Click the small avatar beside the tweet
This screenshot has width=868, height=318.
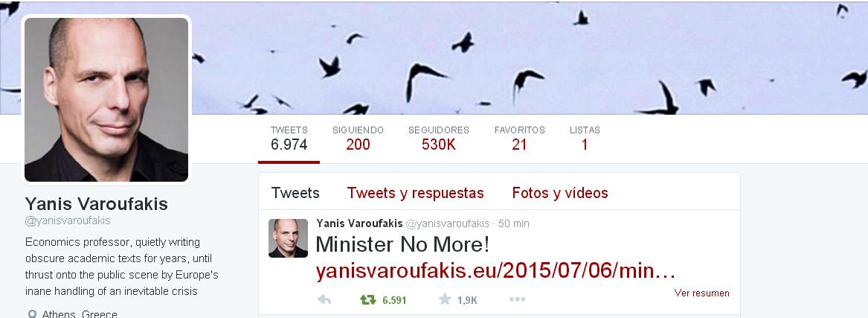(288, 238)
